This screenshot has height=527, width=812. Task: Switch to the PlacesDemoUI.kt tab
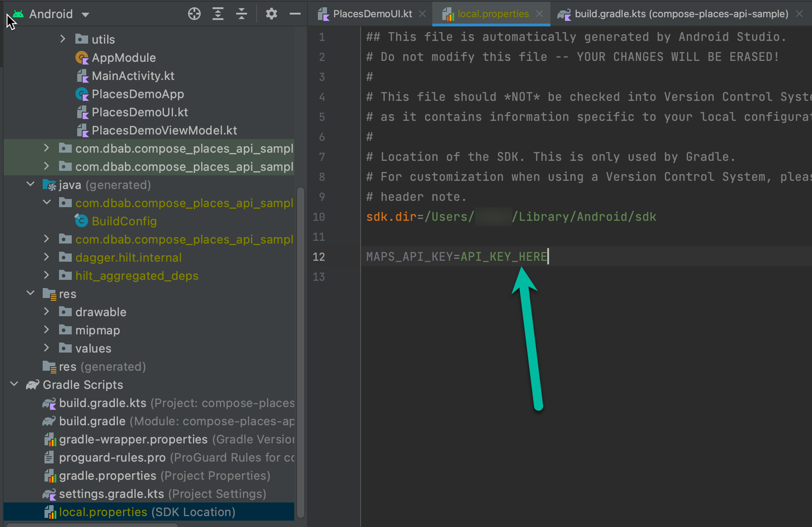point(371,14)
